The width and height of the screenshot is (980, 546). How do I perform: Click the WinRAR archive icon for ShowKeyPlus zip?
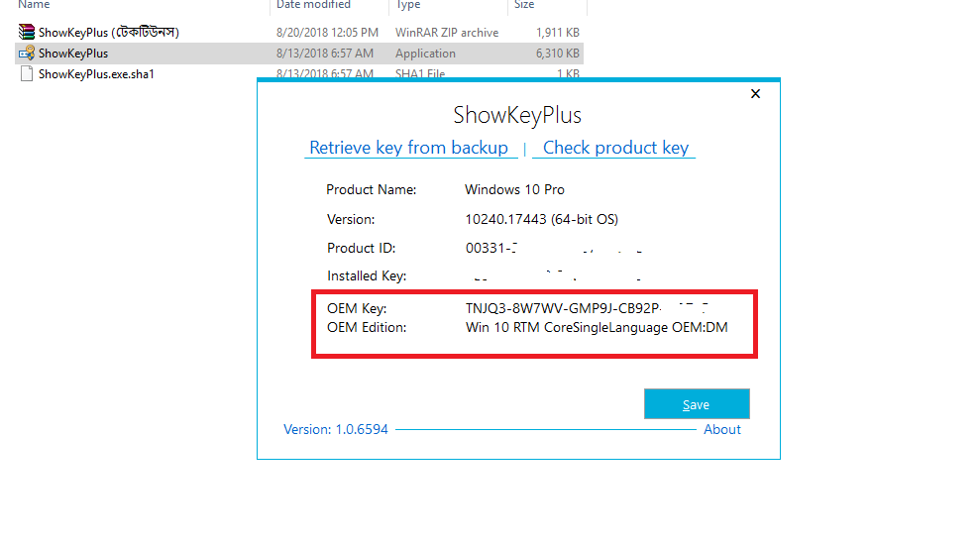(27, 33)
